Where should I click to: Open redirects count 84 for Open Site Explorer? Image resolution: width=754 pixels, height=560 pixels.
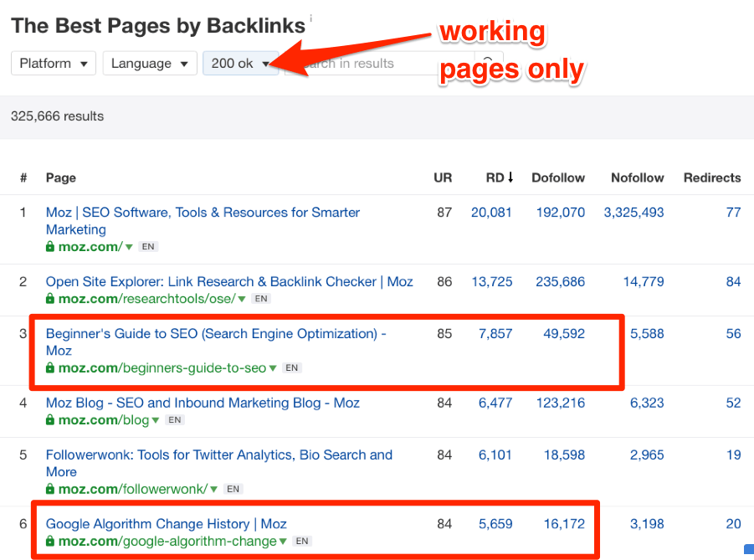tap(733, 281)
